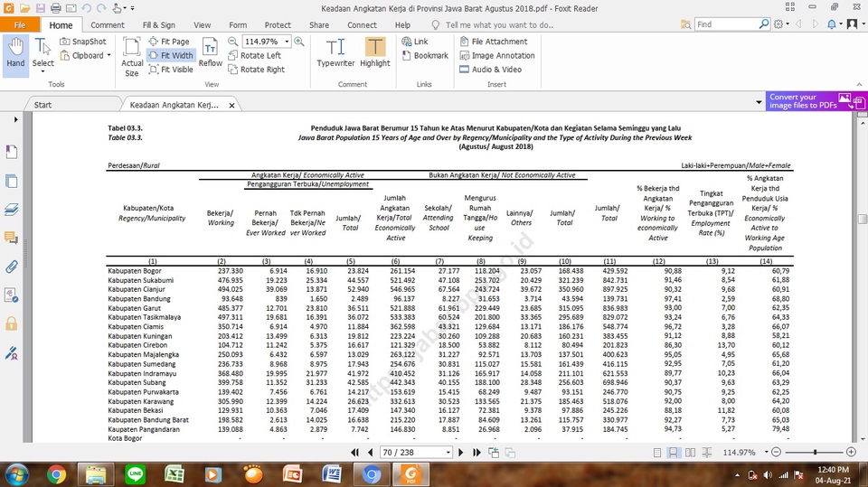Collapse the ribbon with the chevron
Screen dimensions: 868x487
coord(859,84)
